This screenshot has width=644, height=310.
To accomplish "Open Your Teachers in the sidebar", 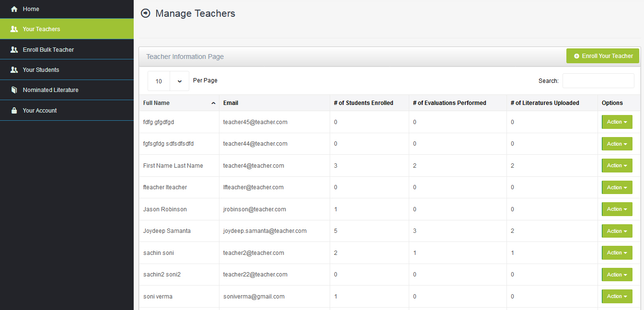I will (67, 29).
